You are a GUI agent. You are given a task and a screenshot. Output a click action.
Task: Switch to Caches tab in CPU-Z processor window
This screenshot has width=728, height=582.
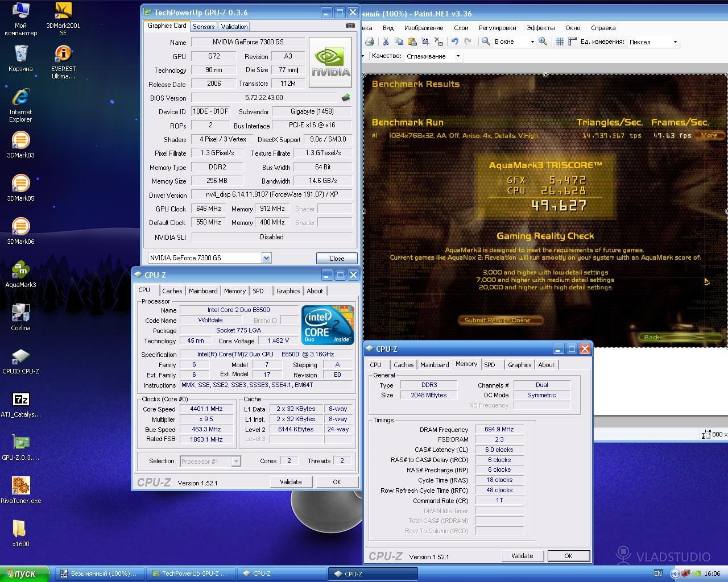(172, 291)
